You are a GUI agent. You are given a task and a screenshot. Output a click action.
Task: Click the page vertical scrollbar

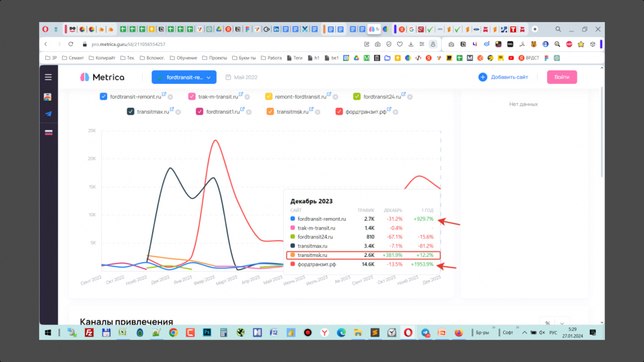(x=602, y=133)
